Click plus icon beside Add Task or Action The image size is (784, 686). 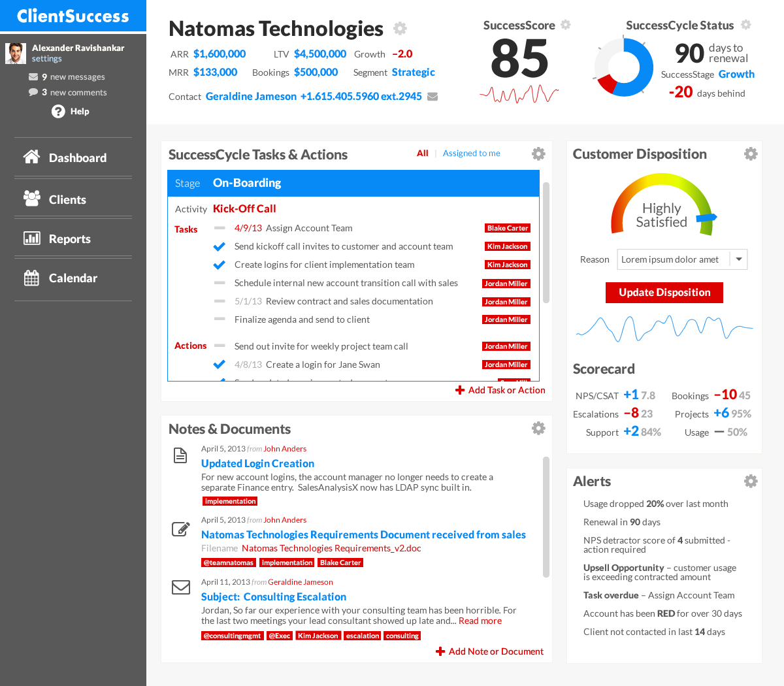point(460,390)
